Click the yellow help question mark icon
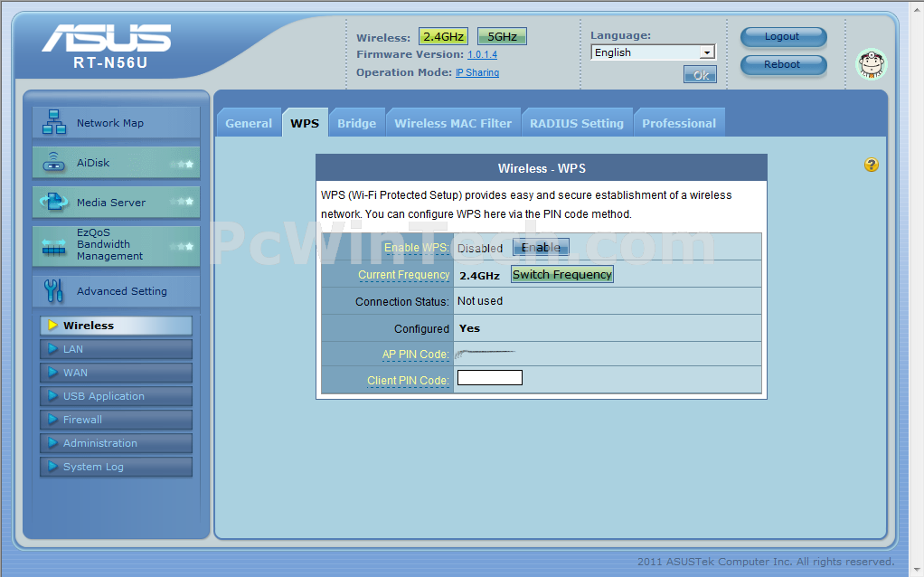Image resolution: width=924 pixels, height=577 pixels. click(871, 165)
